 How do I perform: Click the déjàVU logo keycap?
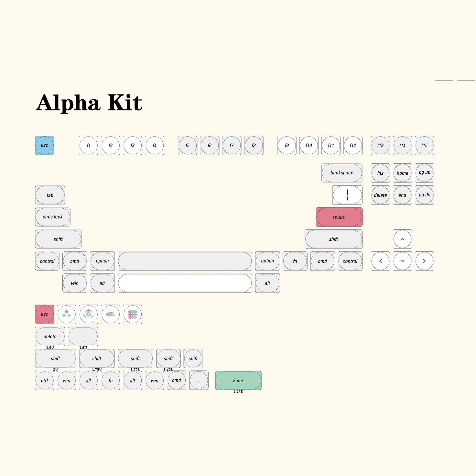(x=110, y=314)
